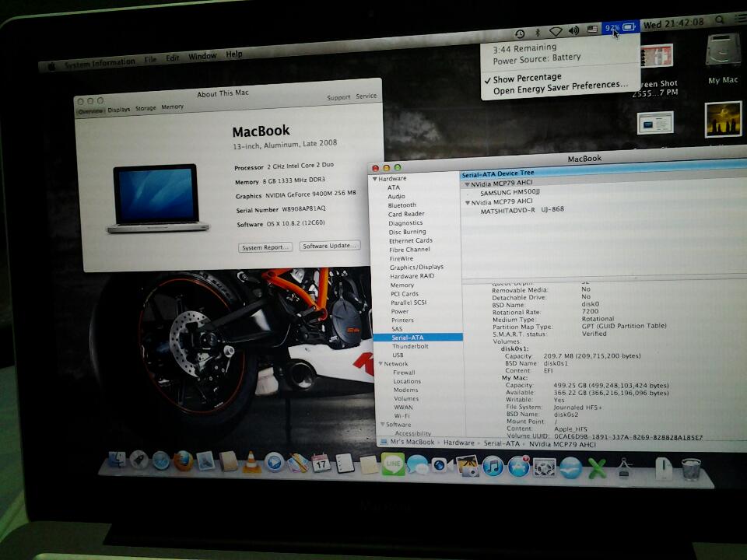Click the Stonehenge picture desktop thumbnail

[x=723, y=119]
